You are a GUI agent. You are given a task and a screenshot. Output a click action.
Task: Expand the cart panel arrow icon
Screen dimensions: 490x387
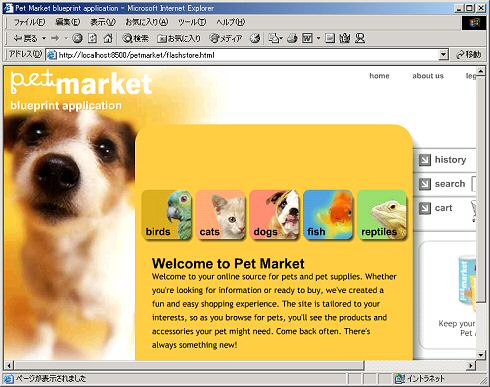click(x=425, y=208)
